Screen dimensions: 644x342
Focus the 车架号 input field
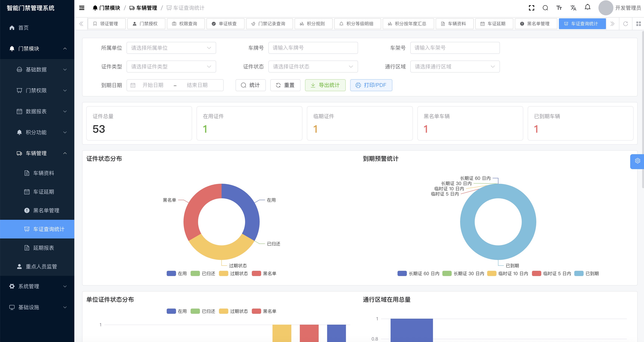455,48
